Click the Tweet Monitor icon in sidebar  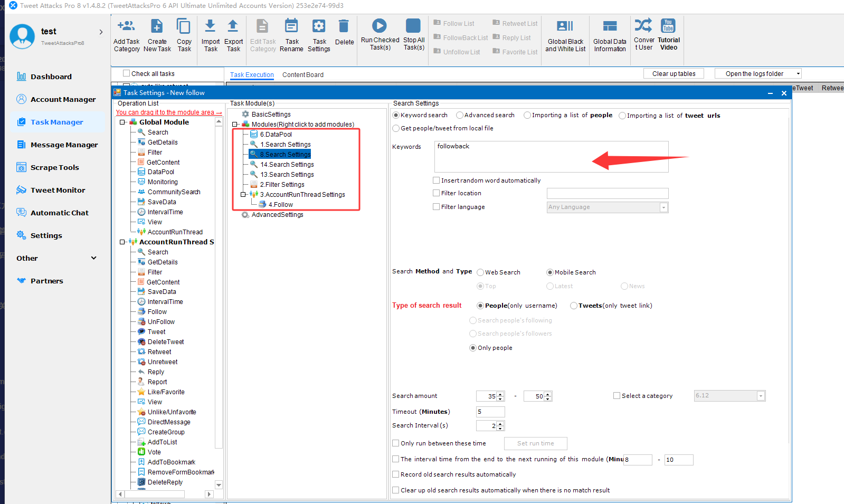[x=21, y=190]
